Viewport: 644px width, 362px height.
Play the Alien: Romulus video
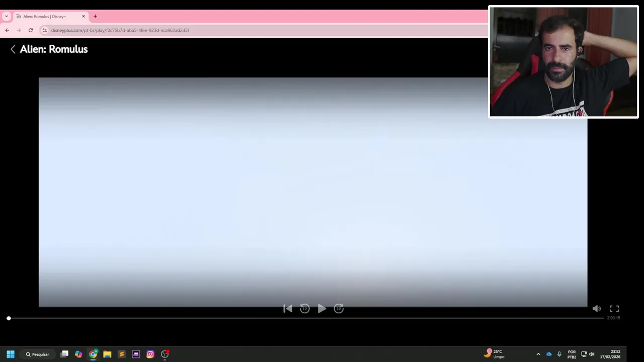322,309
